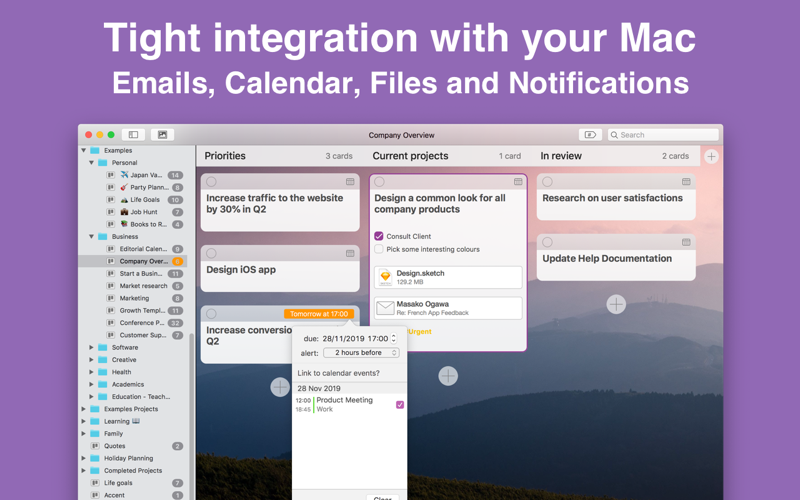
Task: Open the background image picker in toolbar
Action: click(x=162, y=135)
